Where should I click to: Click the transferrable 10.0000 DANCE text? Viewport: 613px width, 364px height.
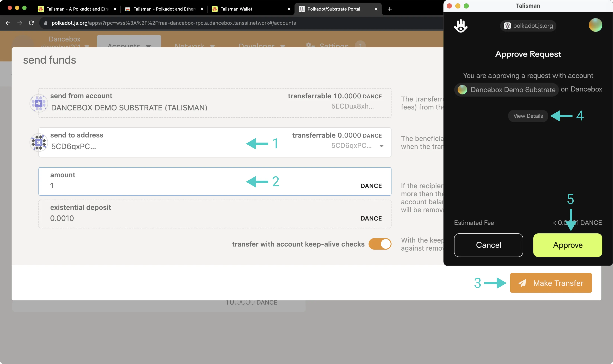click(335, 96)
